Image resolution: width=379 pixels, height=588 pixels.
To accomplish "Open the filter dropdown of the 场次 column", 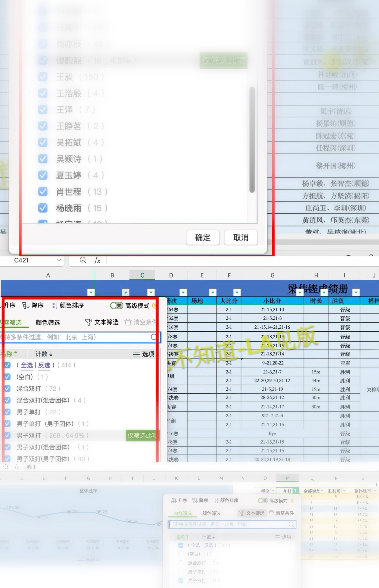I will [183, 292].
